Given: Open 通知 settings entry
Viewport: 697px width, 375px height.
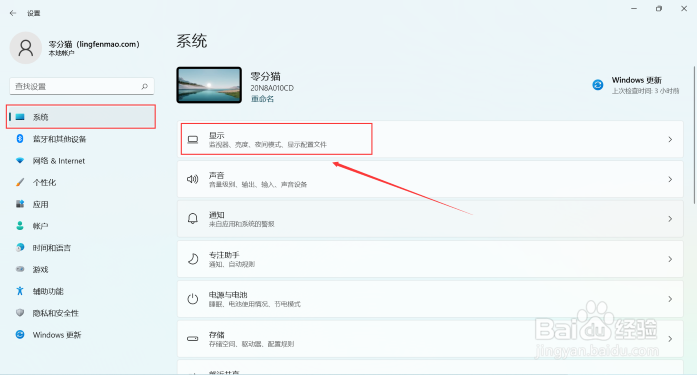Looking at the screenshot, I should [430, 219].
